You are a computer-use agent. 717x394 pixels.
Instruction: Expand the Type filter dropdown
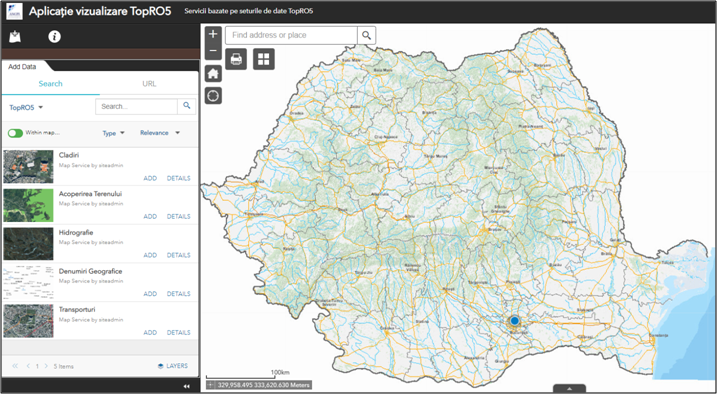113,133
